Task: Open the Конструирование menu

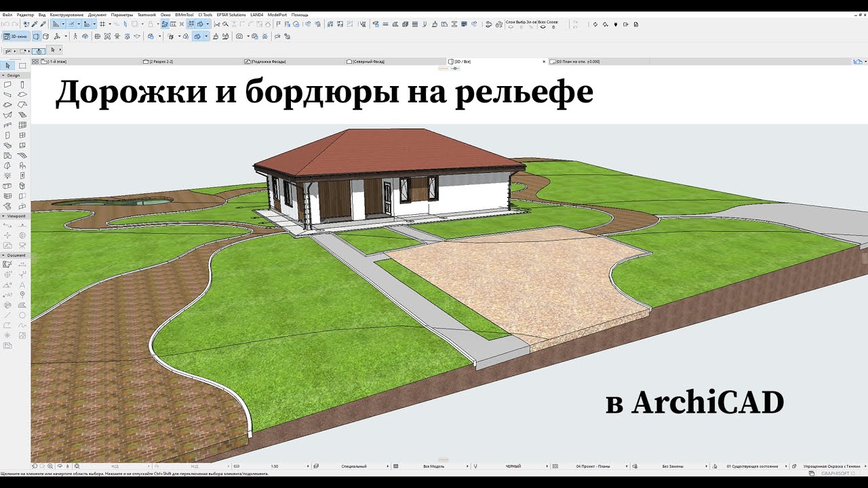Action: pos(66,14)
